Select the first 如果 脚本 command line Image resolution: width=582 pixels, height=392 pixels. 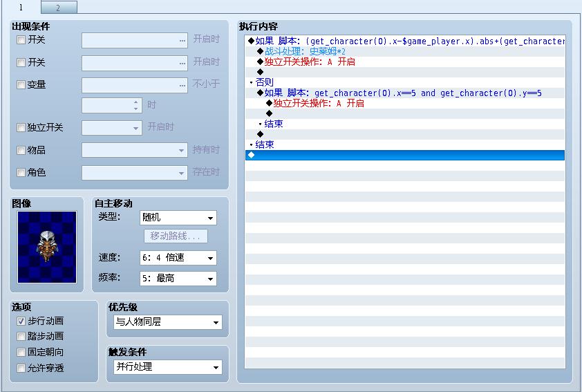click(x=405, y=41)
